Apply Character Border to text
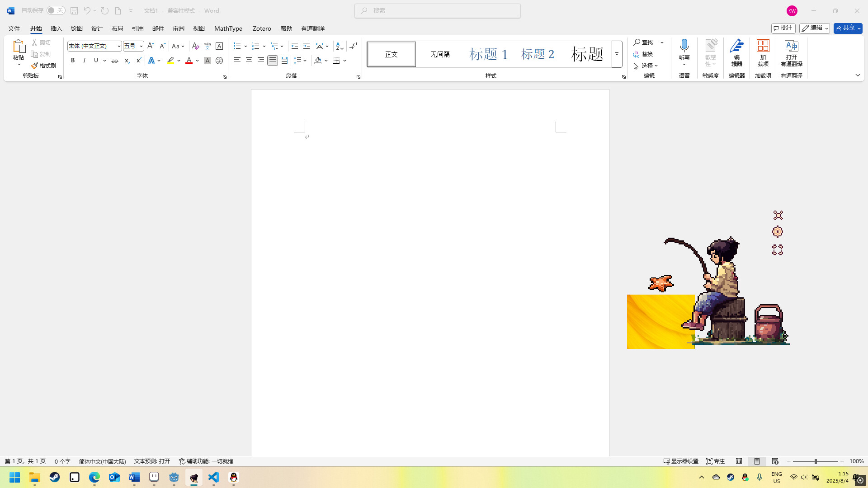The image size is (868, 488). click(219, 46)
